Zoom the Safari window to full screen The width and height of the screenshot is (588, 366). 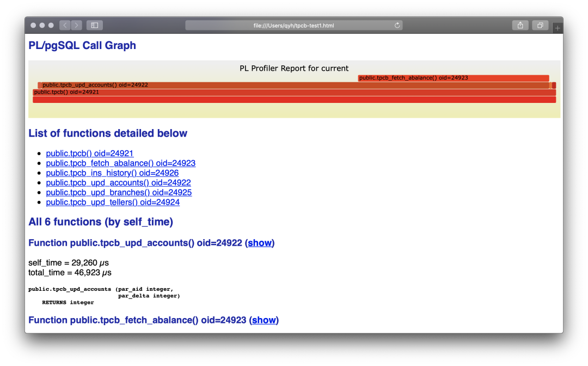[x=51, y=25]
